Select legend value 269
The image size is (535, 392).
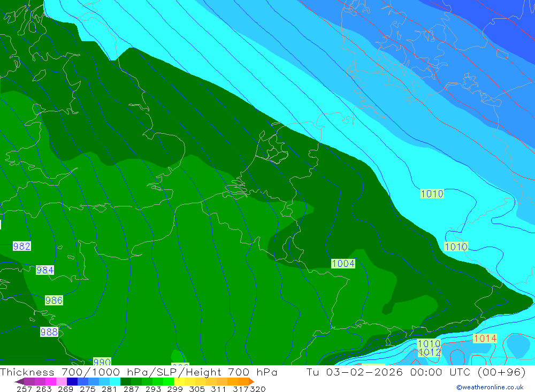pyautogui.click(x=65, y=389)
